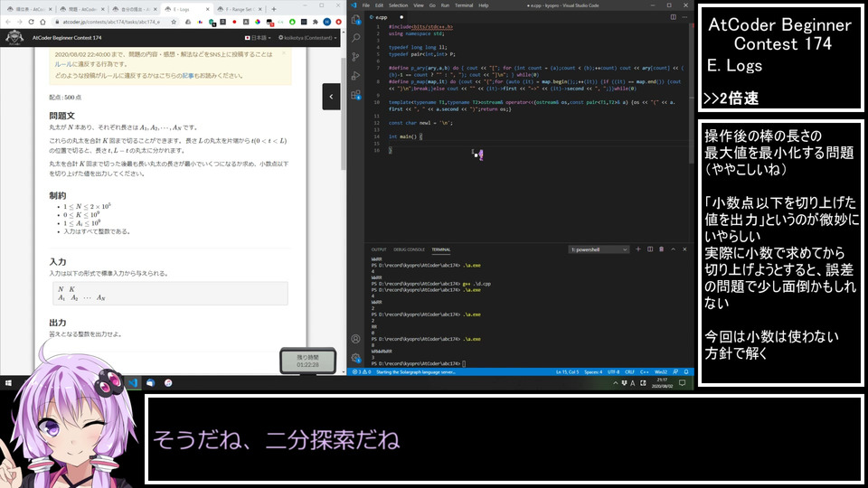Click Win32 configuration in status bar
The width and height of the screenshot is (868, 488).
(x=661, y=372)
